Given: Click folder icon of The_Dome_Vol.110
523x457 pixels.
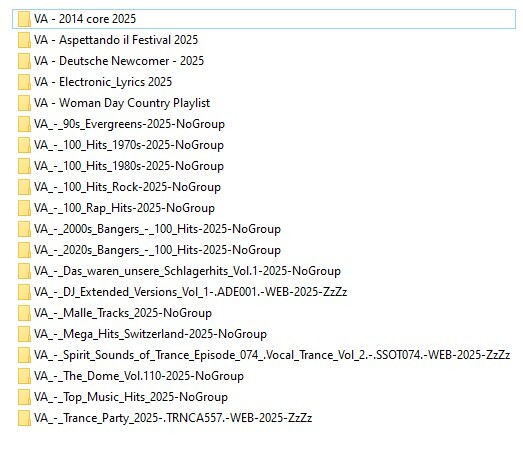Looking at the screenshot, I should pos(24,376).
